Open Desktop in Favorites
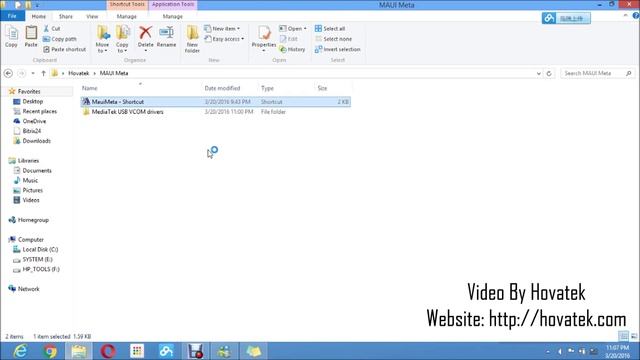Image resolution: width=640 pixels, height=360 pixels. [33, 101]
